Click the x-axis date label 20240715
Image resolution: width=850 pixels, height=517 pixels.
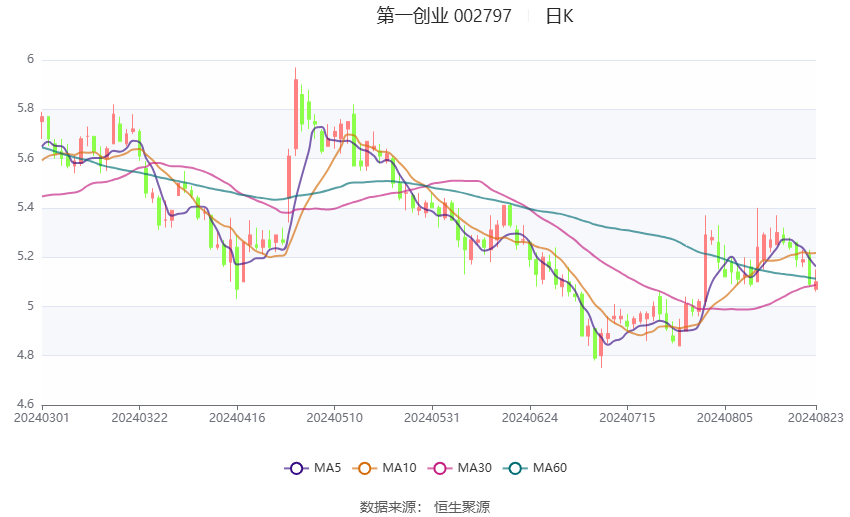[x=627, y=418]
